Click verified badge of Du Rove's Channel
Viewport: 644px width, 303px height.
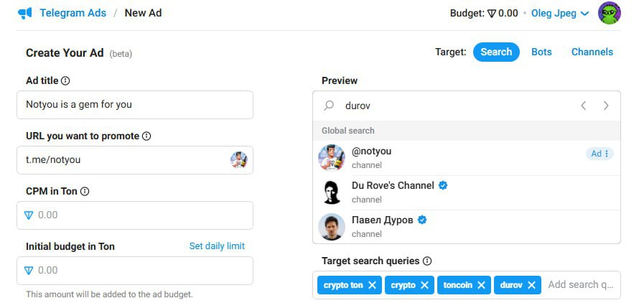tap(443, 185)
